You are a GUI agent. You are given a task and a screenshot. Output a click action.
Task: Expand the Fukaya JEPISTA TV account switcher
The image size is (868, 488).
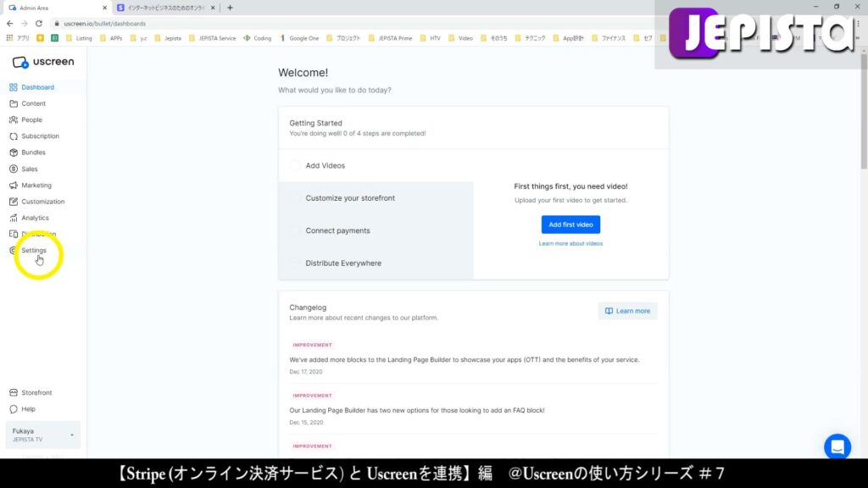(42, 435)
